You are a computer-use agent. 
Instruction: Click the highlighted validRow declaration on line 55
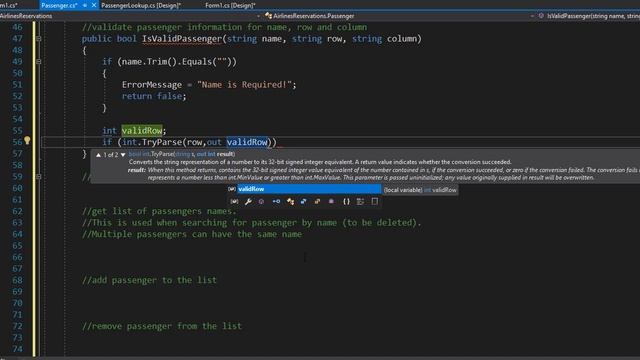(x=142, y=131)
